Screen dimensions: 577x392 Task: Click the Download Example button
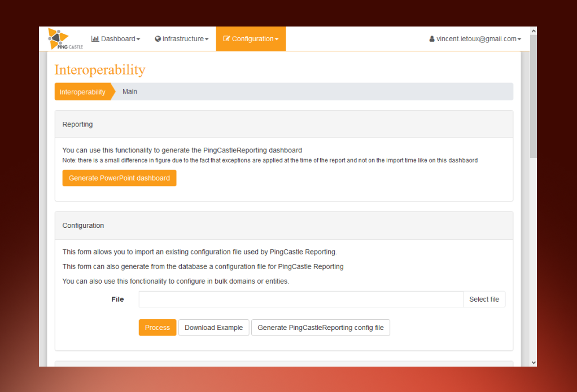(214, 328)
